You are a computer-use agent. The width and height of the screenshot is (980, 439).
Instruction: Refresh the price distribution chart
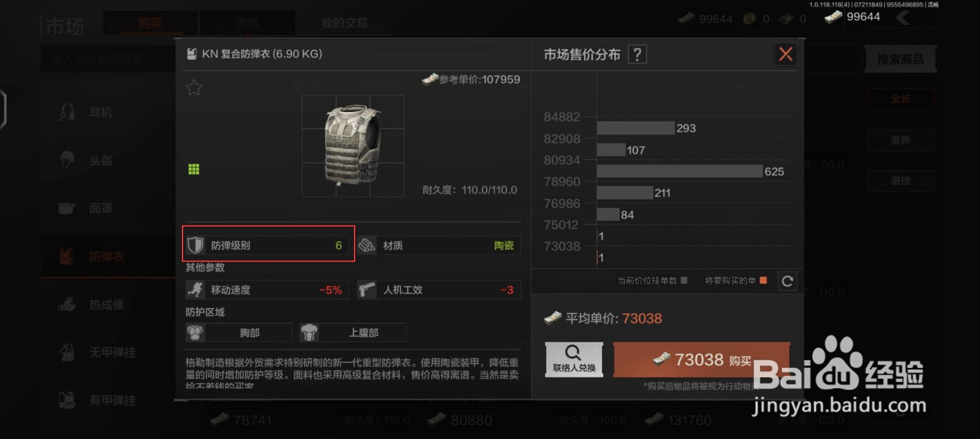tap(788, 281)
